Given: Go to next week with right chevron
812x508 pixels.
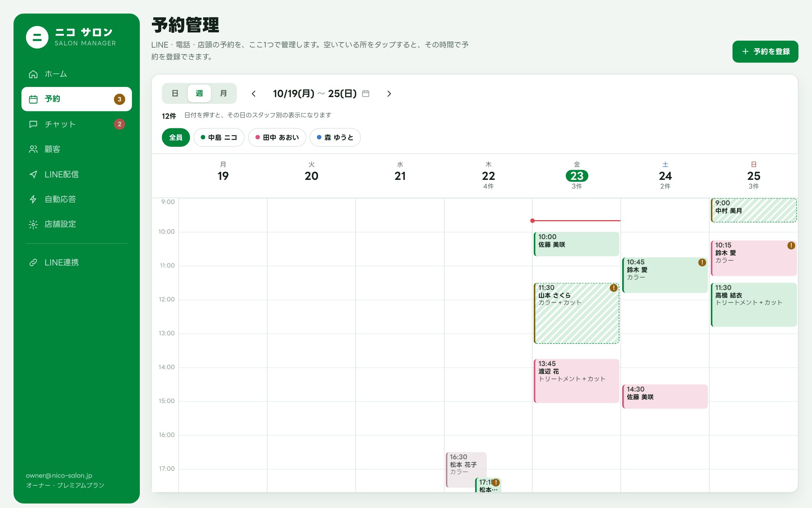Looking at the screenshot, I should coord(389,94).
